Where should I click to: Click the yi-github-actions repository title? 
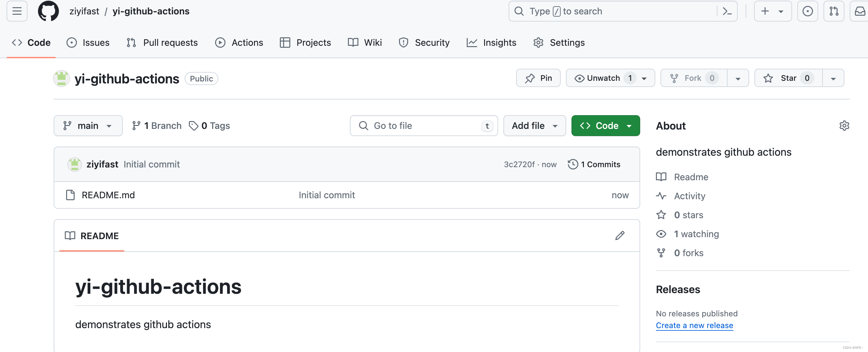point(127,79)
